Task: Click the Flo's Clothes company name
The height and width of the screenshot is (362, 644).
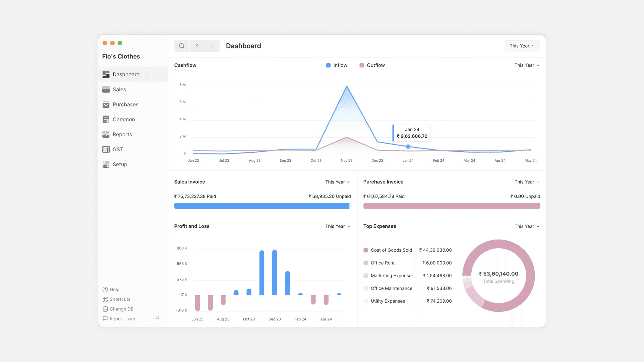Action: click(121, 56)
